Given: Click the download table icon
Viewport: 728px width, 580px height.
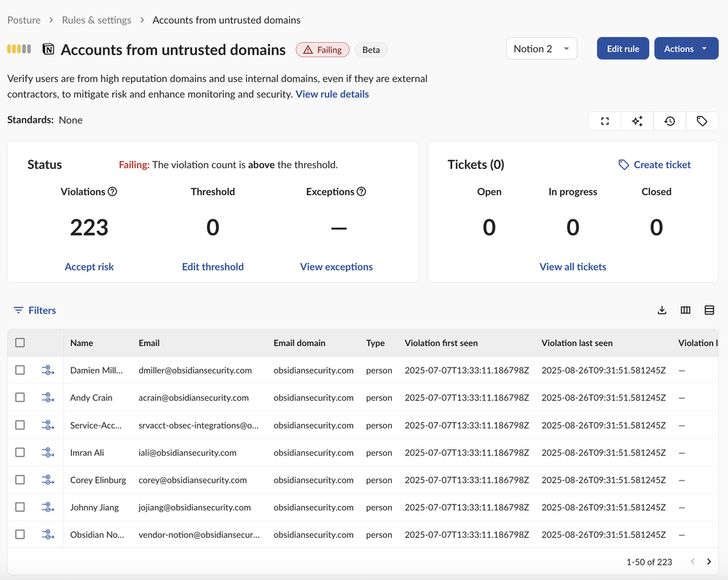Looking at the screenshot, I should (x=662, y=310).
